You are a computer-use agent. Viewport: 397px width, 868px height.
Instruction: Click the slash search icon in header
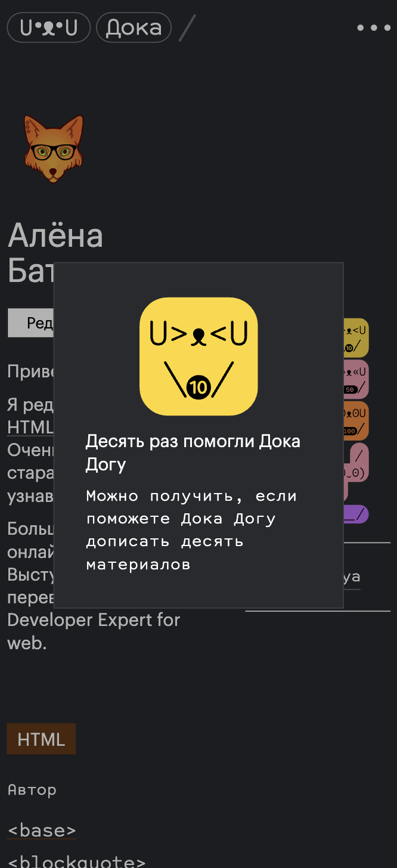click(x=187, y=28)
